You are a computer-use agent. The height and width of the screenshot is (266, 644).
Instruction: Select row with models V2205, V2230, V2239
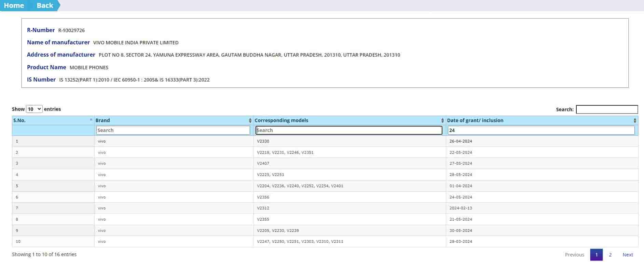click(x=278, y=231)
